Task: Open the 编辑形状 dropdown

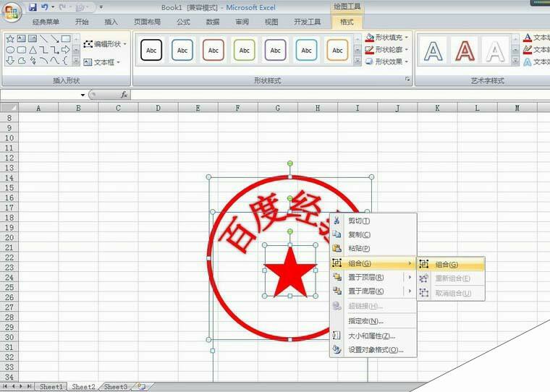Action: click(x=105, y=44)
